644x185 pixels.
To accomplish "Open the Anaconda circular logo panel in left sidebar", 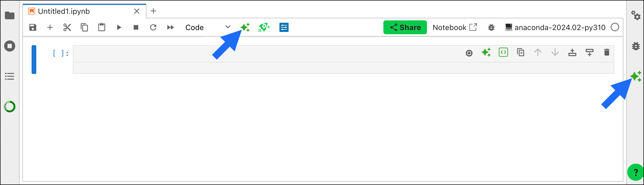I will pos(10,107).
